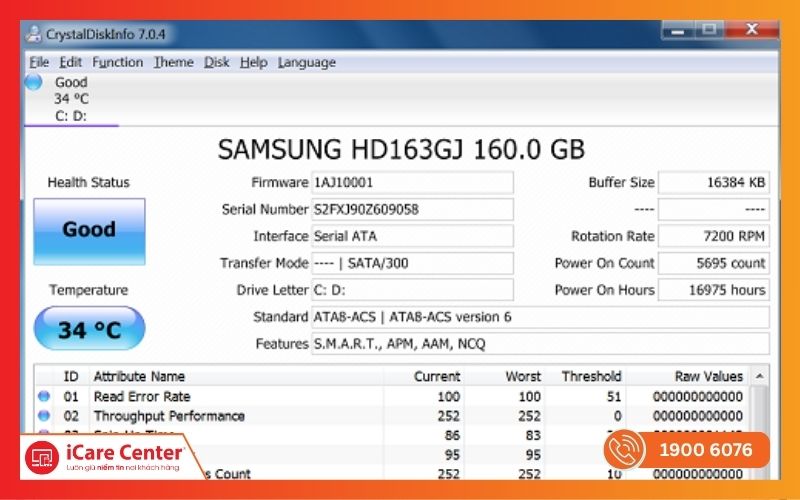Open the File menu
The image size is (800, 500).
click(x=39, y=62)
